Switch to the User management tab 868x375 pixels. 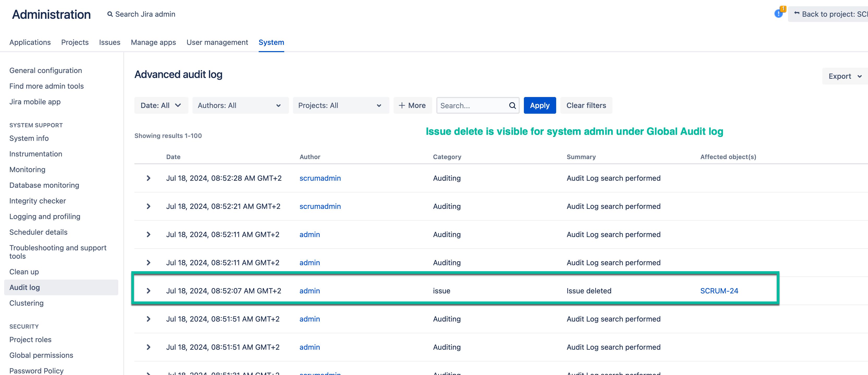(217, 43)
